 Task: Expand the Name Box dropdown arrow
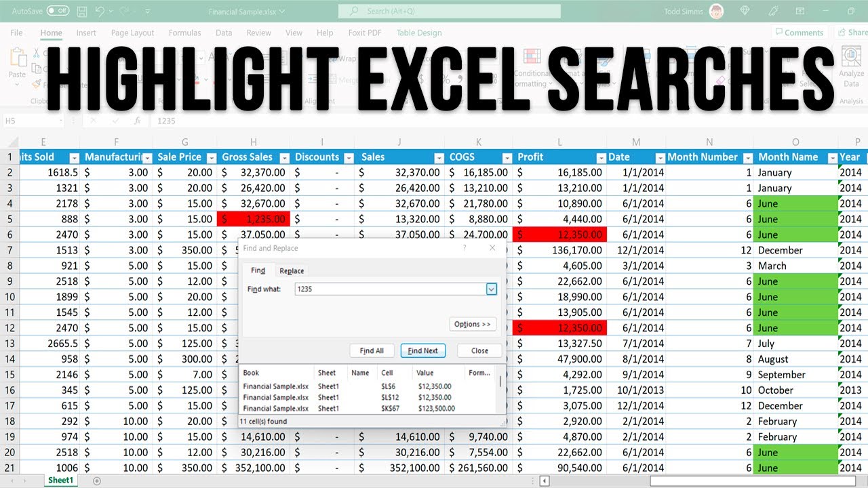[60, 121]
